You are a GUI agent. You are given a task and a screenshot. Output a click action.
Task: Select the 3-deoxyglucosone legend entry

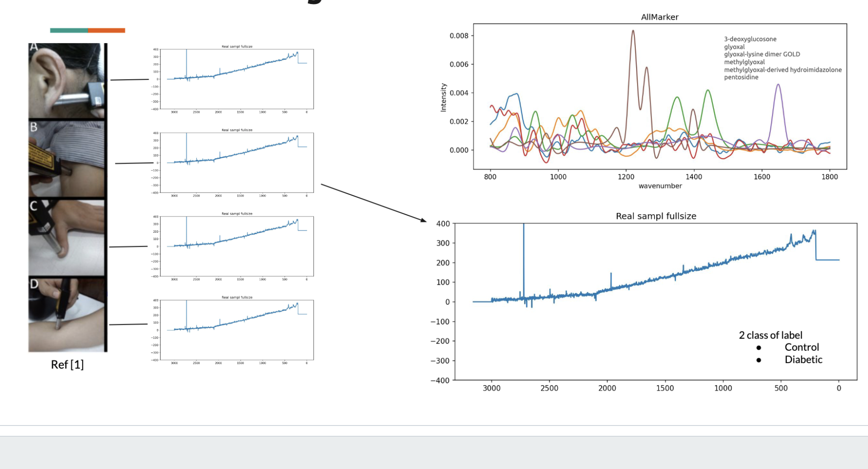point(750,39)
